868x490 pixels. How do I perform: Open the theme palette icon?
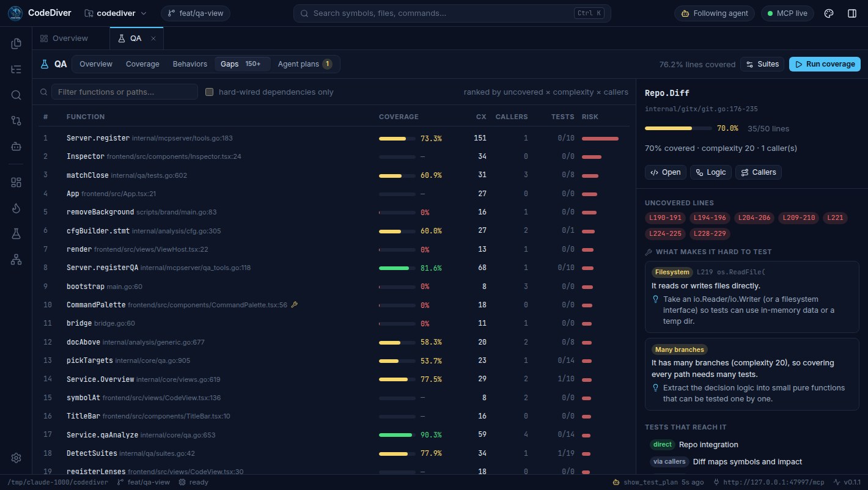click(x=829, y=13)
